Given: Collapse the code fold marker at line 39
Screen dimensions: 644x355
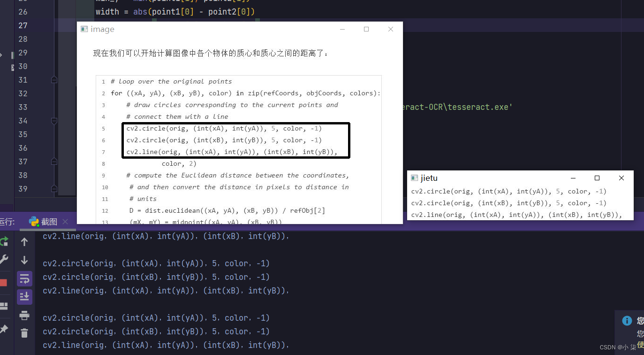Looking at the screenshot, I should click(54, 189).
